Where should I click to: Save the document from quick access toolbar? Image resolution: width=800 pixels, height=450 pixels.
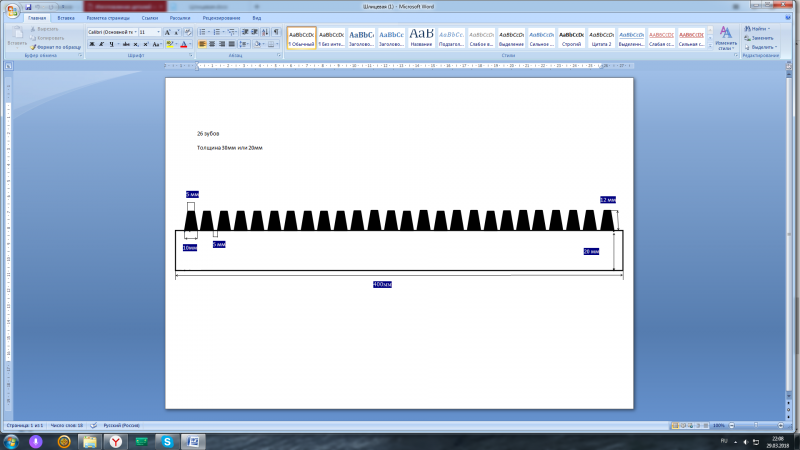click(x=29, y=7)
